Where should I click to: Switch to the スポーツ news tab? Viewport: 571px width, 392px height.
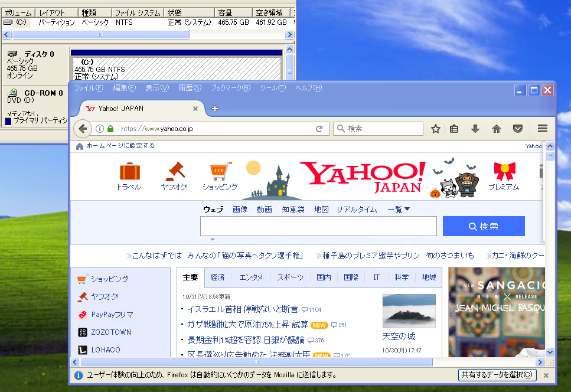pyautogui.click(x=290, y=277)
